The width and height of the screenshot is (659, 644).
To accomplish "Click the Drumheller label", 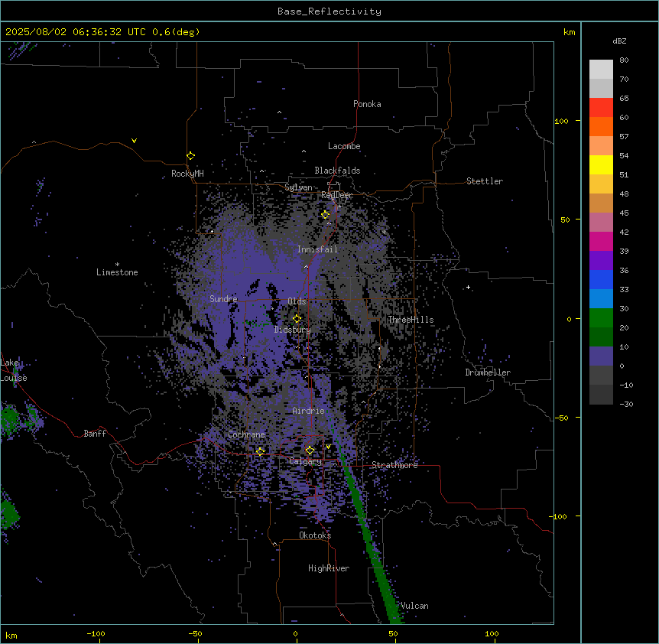I will [488, 372].
